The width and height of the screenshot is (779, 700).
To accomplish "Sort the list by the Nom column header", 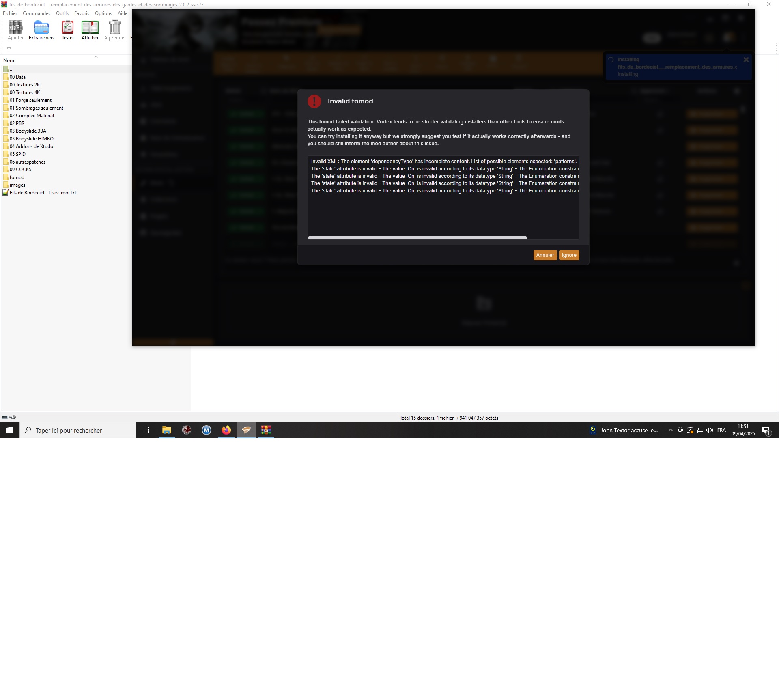I will pyautogui.click(x=9, y=60).
